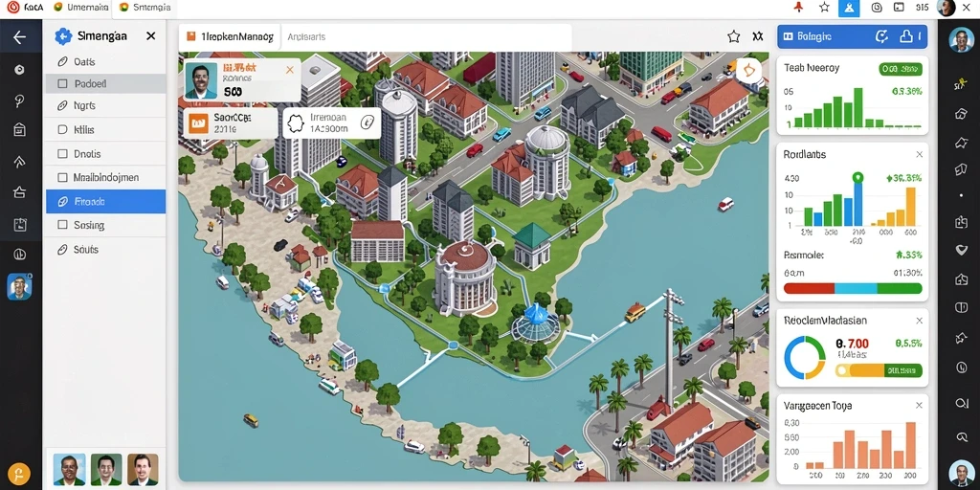This screenshot has width=980, height=490.
Task: Open the basket icon in the left sidebar
Action: tap(19, 192)
